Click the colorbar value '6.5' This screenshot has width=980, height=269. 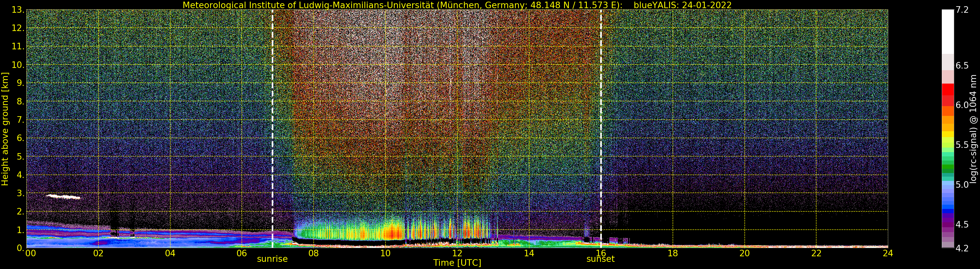coord(962,65)
